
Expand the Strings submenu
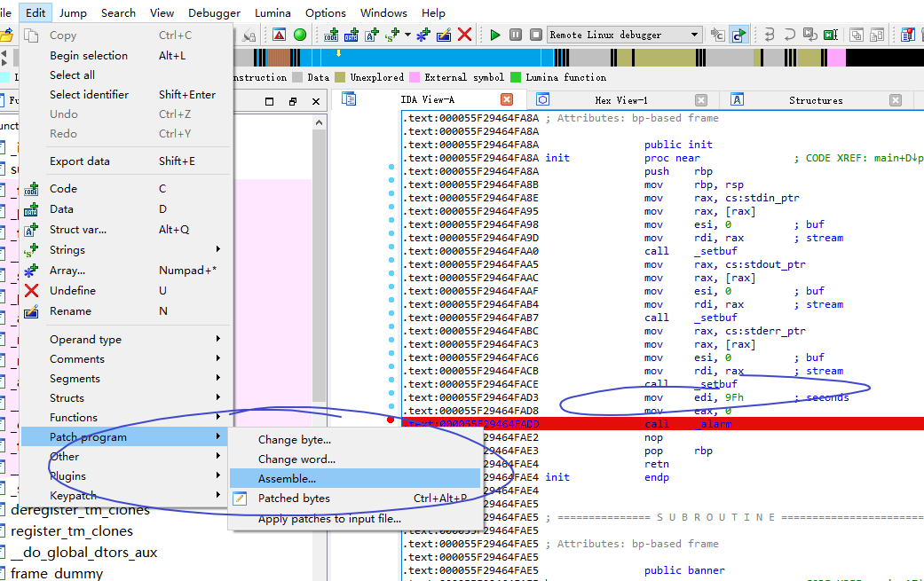tap(126, 249)
